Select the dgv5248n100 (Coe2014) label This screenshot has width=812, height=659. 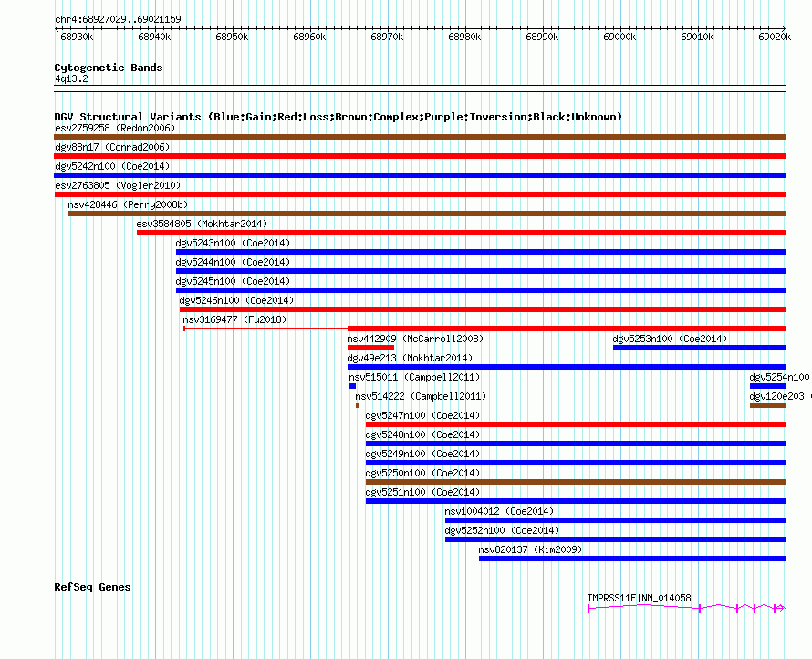click(422, 434)
